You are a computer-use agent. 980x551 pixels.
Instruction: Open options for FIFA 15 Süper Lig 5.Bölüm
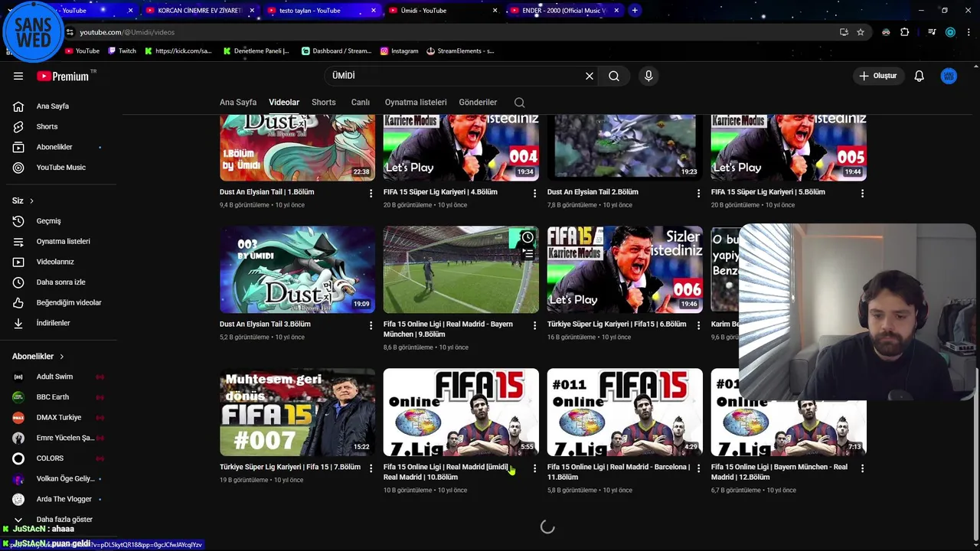tap(862, 194)
